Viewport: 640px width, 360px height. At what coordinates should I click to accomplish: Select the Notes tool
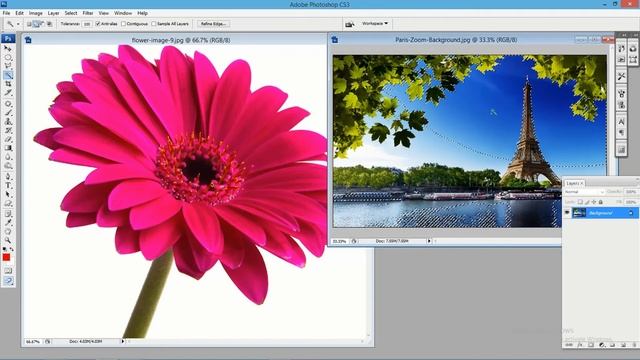pyautogui.click(x=8, y=213)
